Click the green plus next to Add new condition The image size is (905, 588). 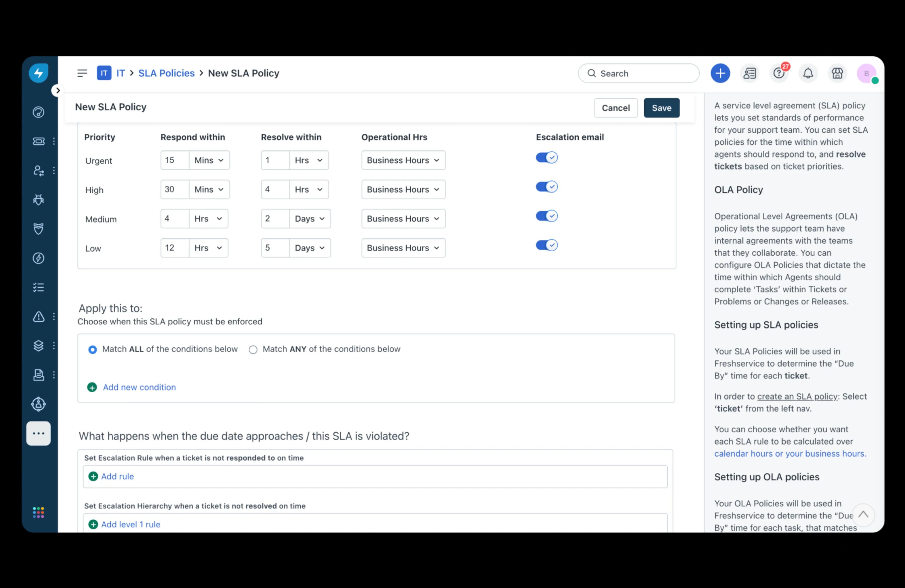pyautogui.click(x=92, y=387)
